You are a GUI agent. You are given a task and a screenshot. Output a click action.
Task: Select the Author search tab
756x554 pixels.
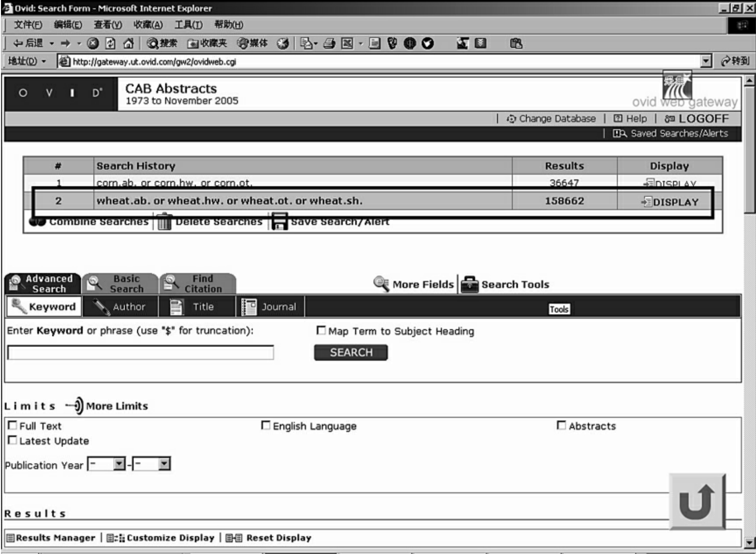(121, 307)
